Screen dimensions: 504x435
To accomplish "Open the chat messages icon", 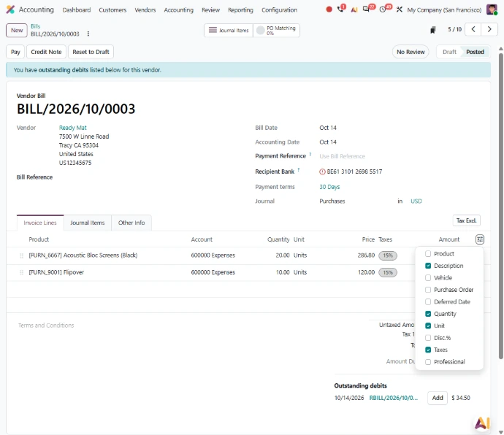I will pyautogui.click(x=366, y=9).
